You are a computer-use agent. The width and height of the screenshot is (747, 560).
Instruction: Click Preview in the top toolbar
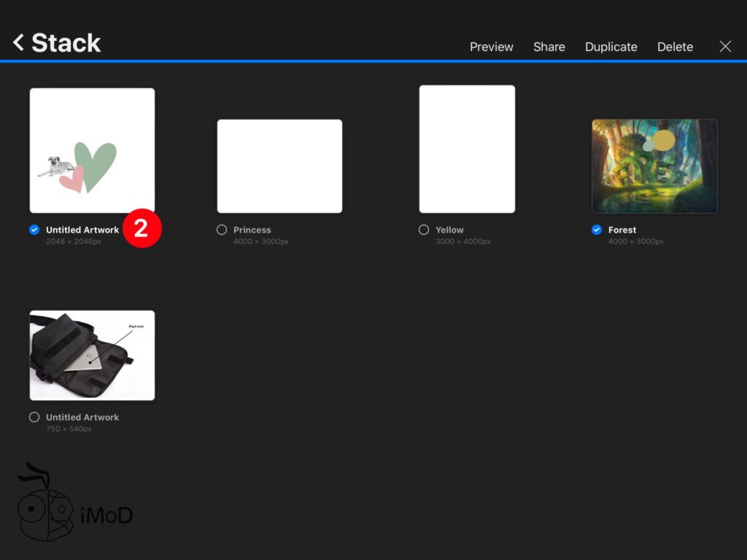(491, 47)
